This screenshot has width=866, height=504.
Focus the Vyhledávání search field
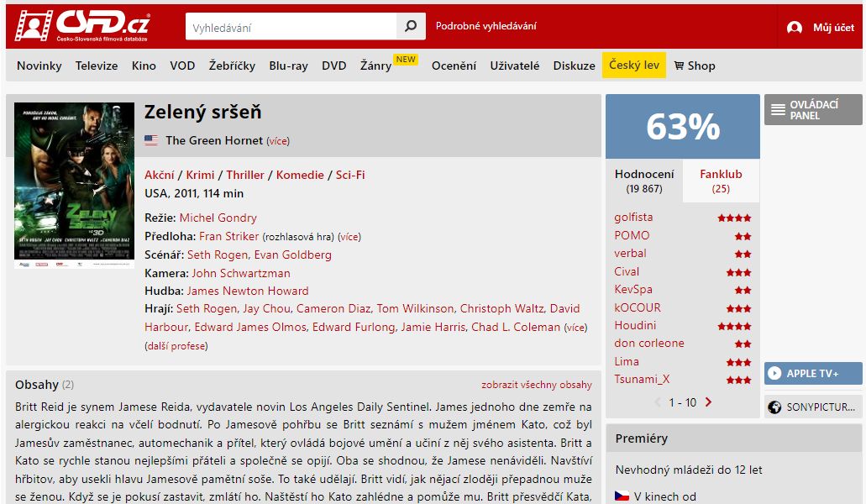[x=291, y=27]
